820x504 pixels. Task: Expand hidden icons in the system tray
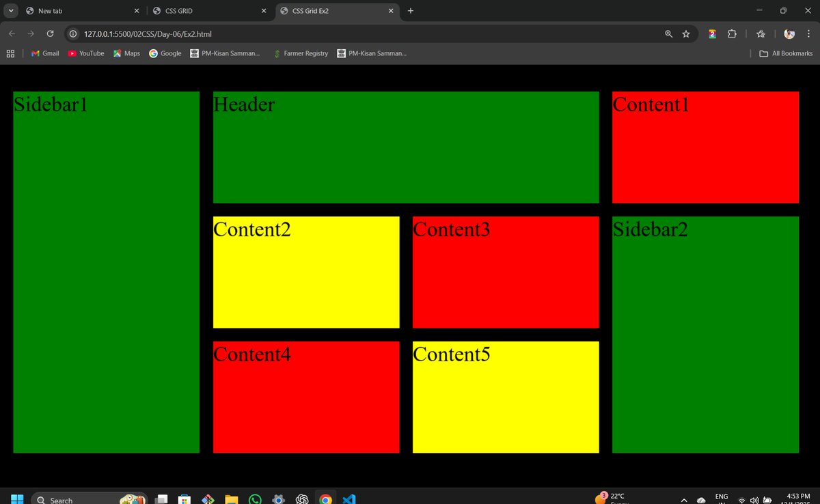(683, 499)
